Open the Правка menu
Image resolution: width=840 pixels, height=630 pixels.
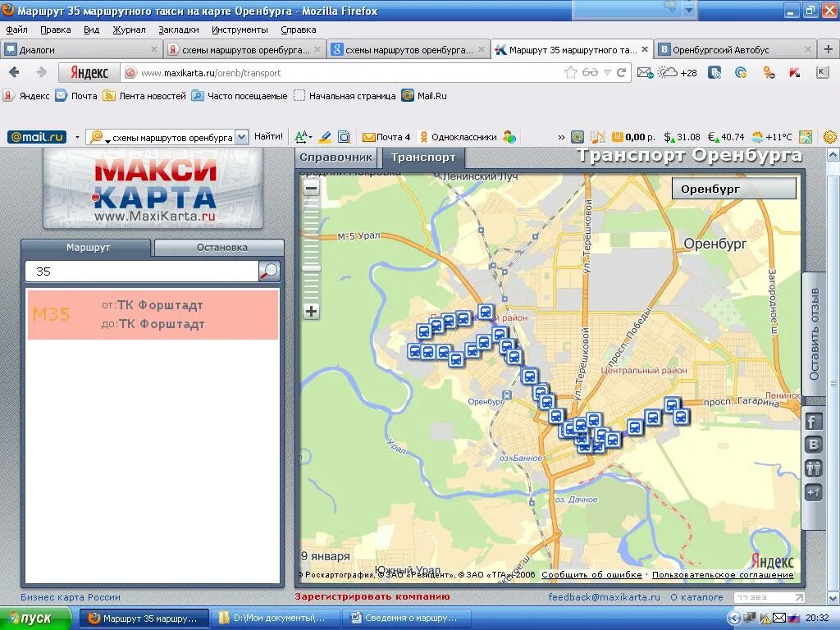56,30
